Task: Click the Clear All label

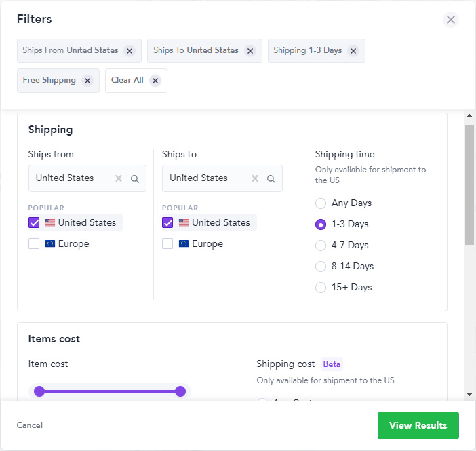Action: [x=127, y=80]
